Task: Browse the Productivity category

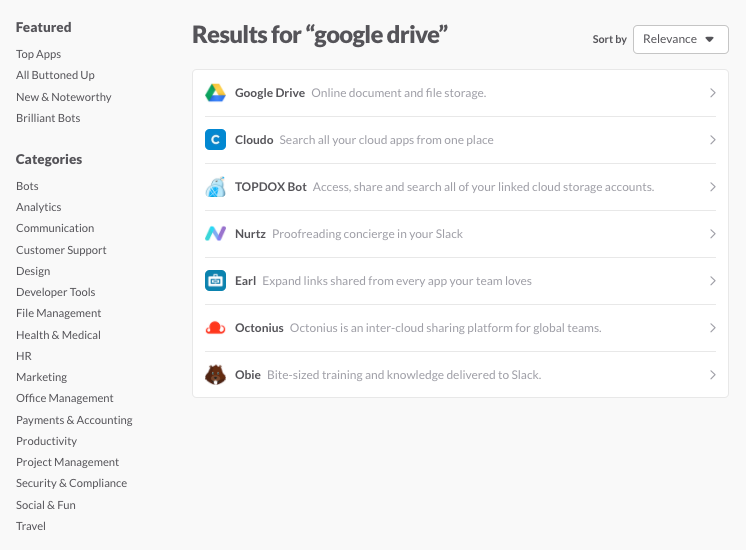Action: pos(47,441)
